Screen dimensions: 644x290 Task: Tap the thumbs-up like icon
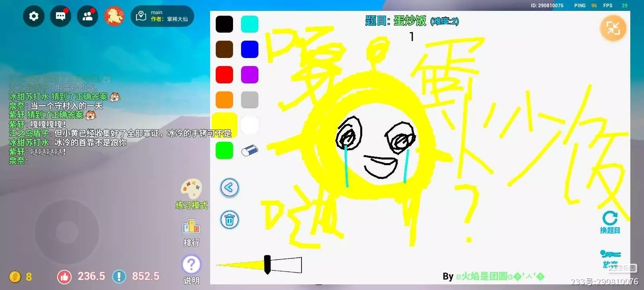[64, 277]
